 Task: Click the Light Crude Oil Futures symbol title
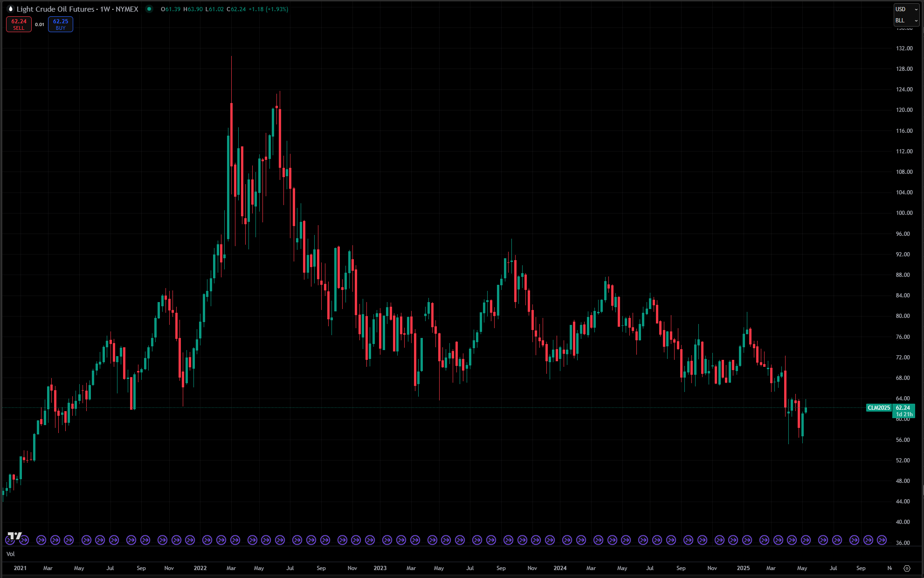coord(56,9)
